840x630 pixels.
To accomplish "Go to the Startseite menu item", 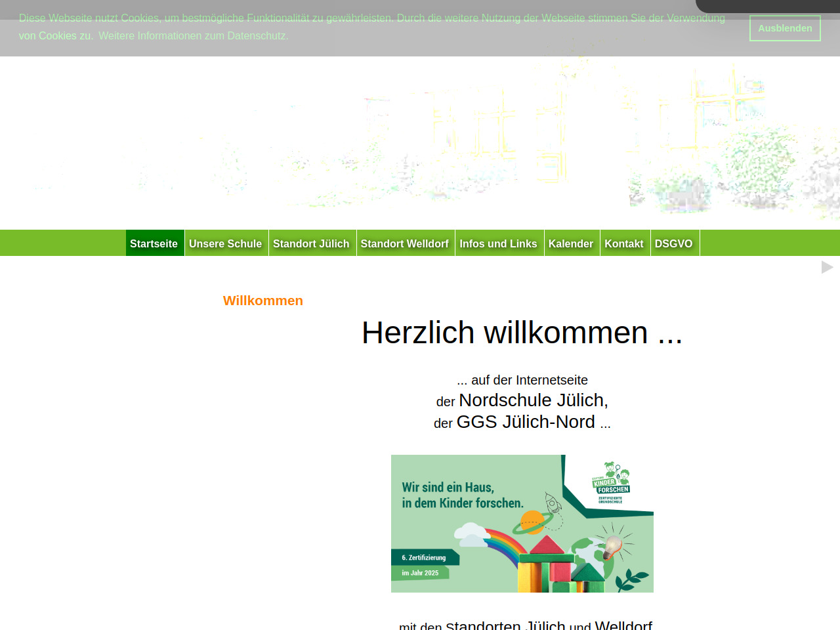I will (x=154, y=243).
